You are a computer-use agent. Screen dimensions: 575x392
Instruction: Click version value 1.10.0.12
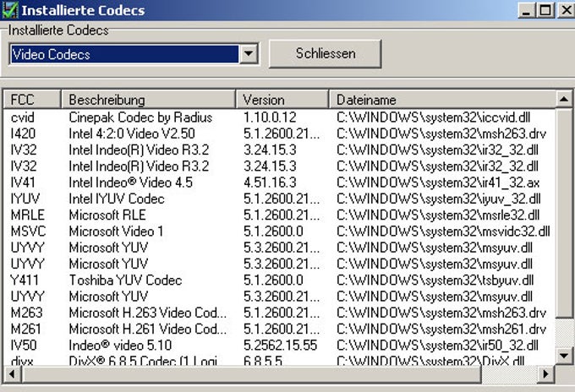(x=270, y=117)
